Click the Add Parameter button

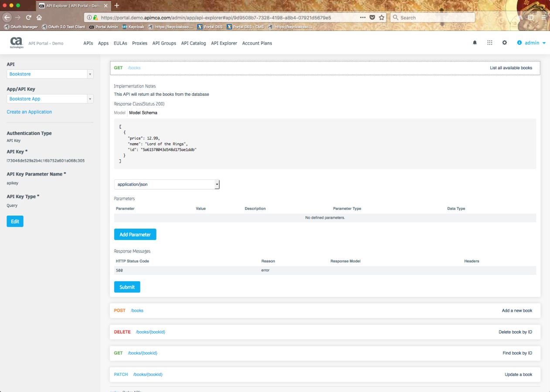pyautogui.click(x=135, y=234)
